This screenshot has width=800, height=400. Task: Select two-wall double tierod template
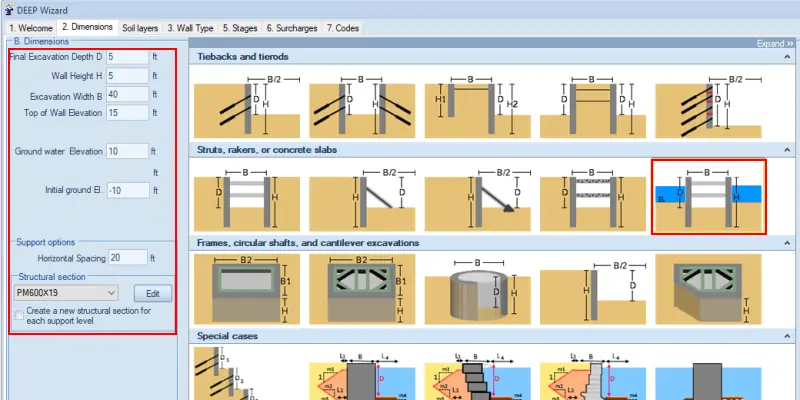(x=593, y=107)
